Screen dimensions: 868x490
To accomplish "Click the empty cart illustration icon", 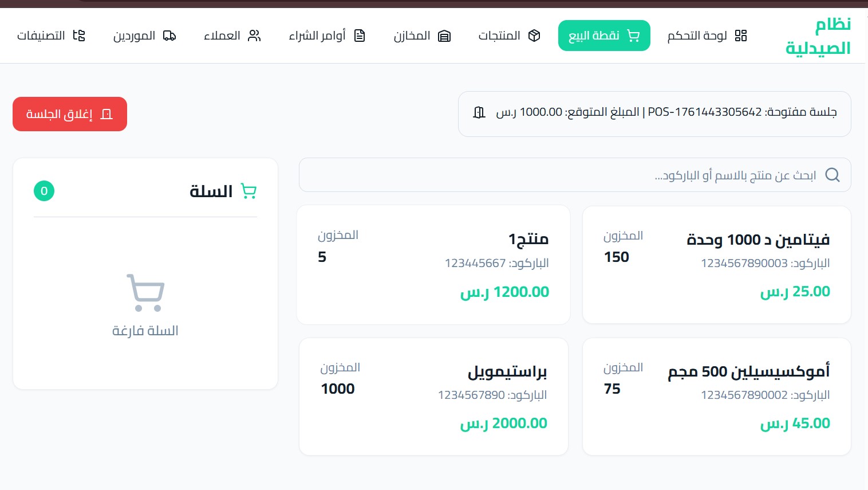I will tap(145, 292).
